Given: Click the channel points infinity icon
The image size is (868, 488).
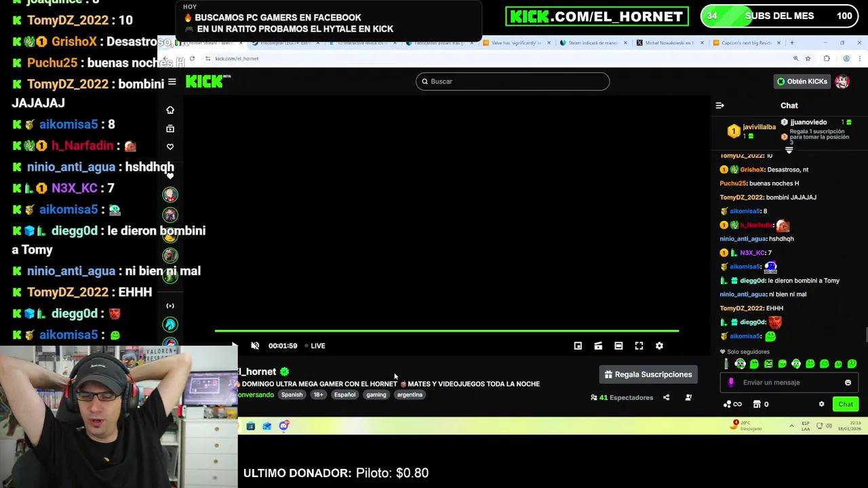Looking at the screenshot, I should (732, 405).
